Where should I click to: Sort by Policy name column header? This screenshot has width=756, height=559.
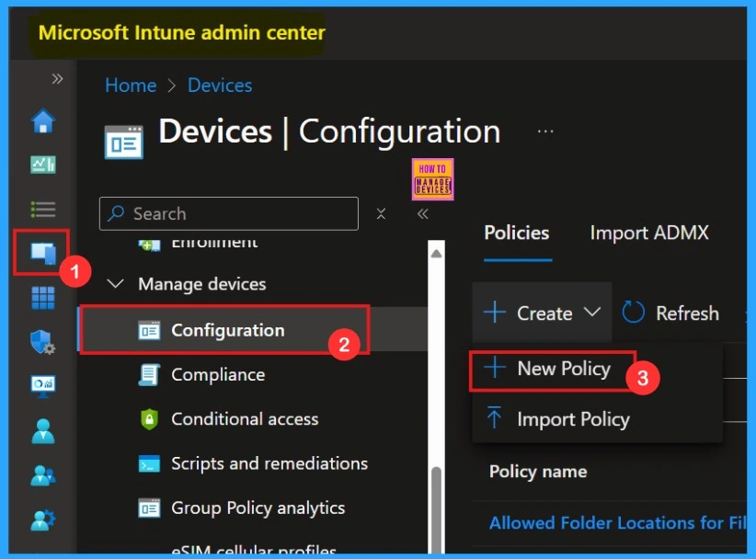click(x=538, y=472)
